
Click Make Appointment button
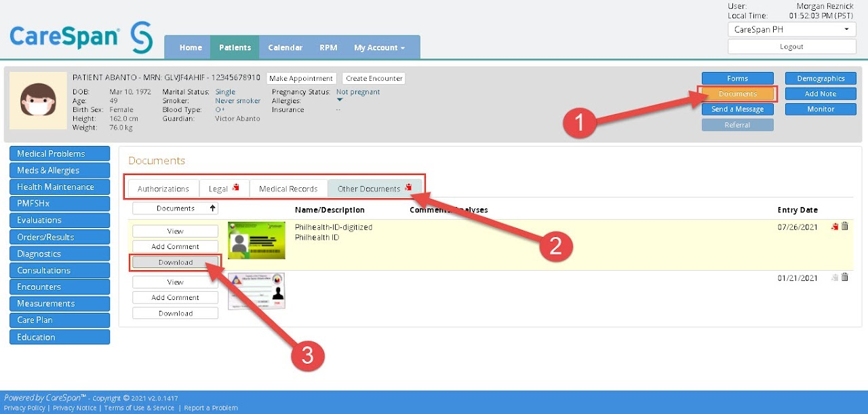[302, 79]
